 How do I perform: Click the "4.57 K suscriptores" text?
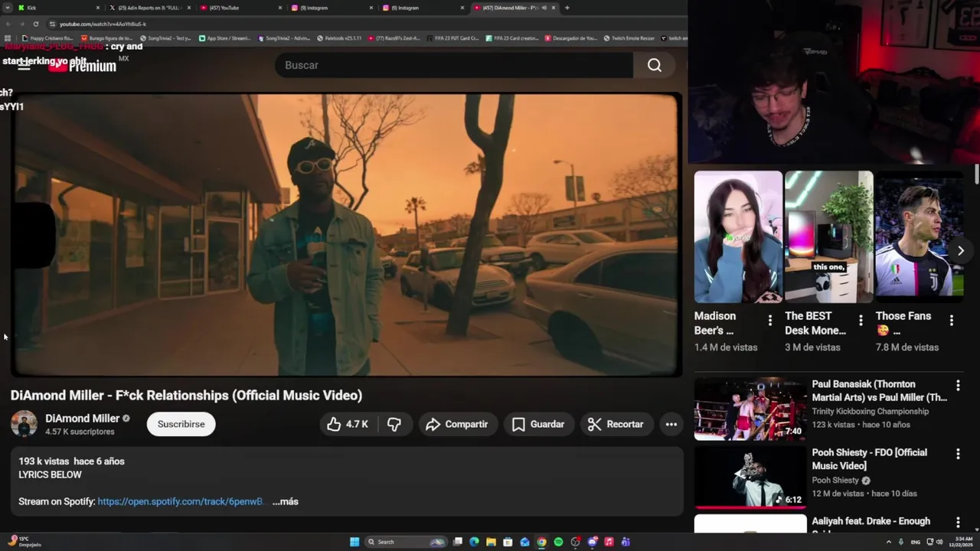coord(80,432)
